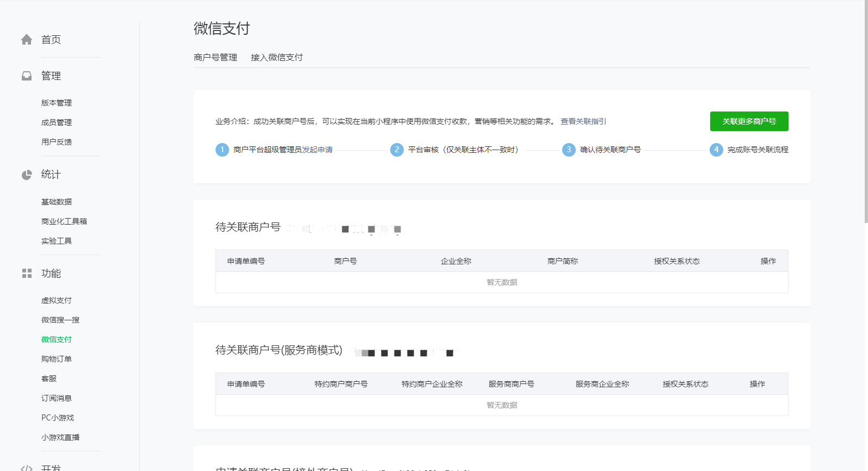The image size is (868, 471).
Task: Select 用户反馈 in the sidebar
Action: pyautogui.click(x=57, y=142)
